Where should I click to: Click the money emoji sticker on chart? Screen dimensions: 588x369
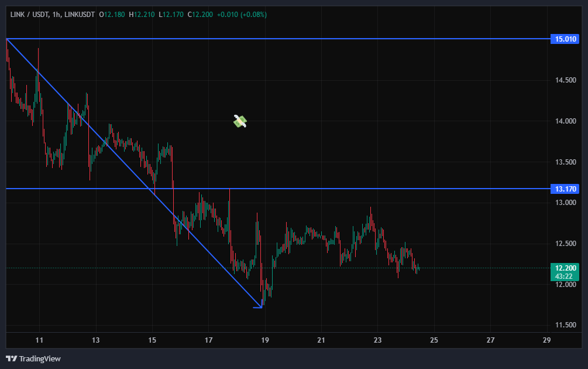point(240,121)
